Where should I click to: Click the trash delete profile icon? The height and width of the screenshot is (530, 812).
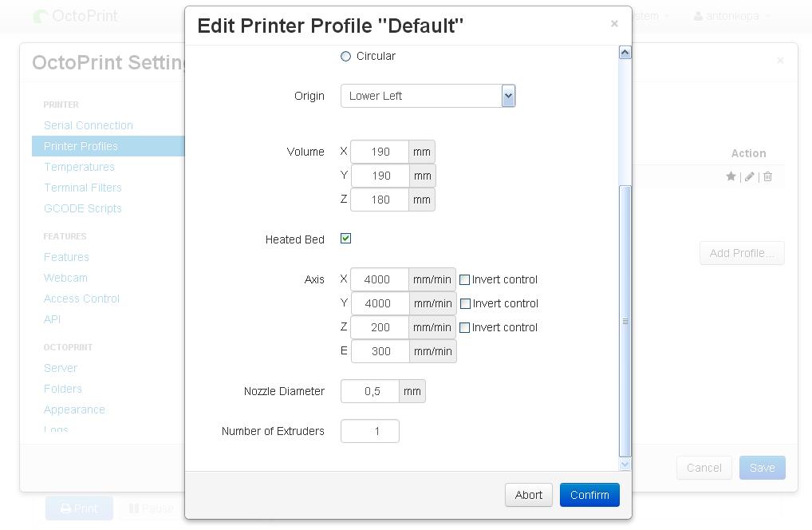[767, 176]
